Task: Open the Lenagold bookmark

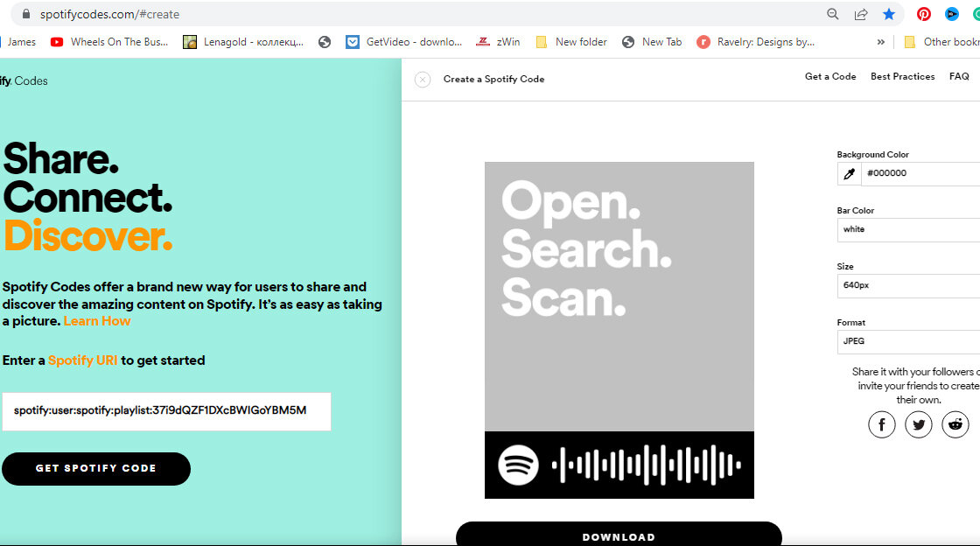Action: coord(243,42)
